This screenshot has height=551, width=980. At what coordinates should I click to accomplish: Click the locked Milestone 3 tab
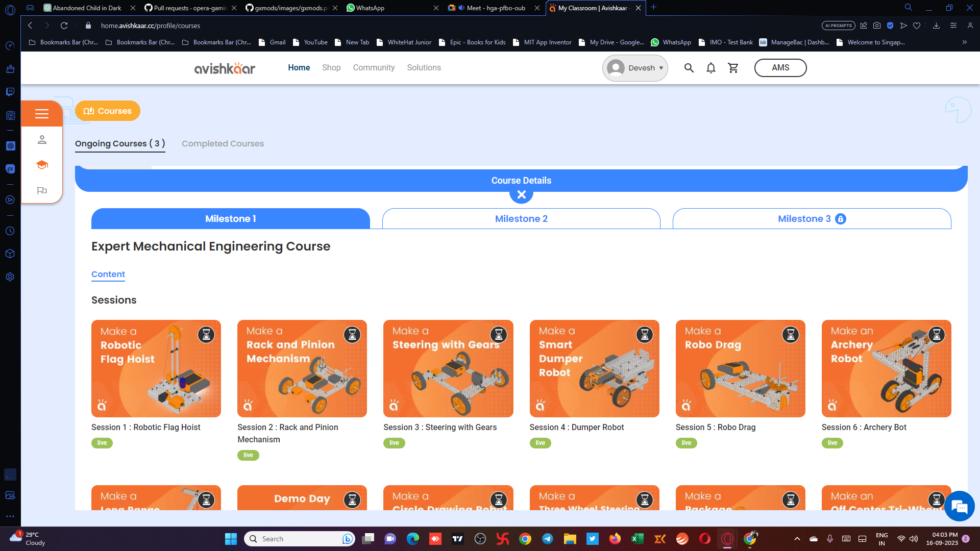(x=812, y=219)
